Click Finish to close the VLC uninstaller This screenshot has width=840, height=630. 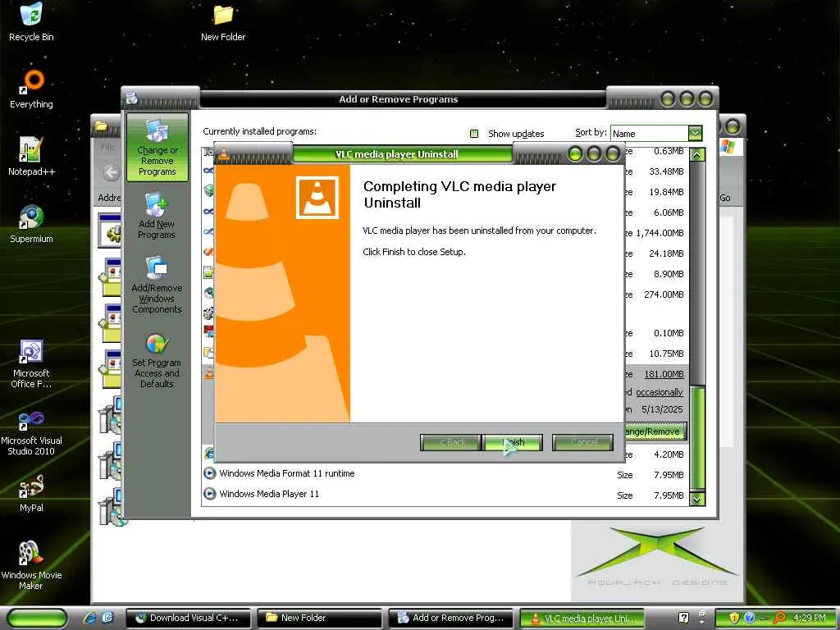tap(513, 442)
